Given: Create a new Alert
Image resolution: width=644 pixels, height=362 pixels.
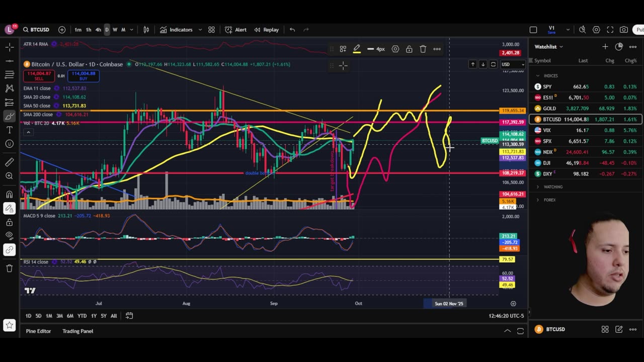Looking at the screenshot, I should click(x=235, y=30).
